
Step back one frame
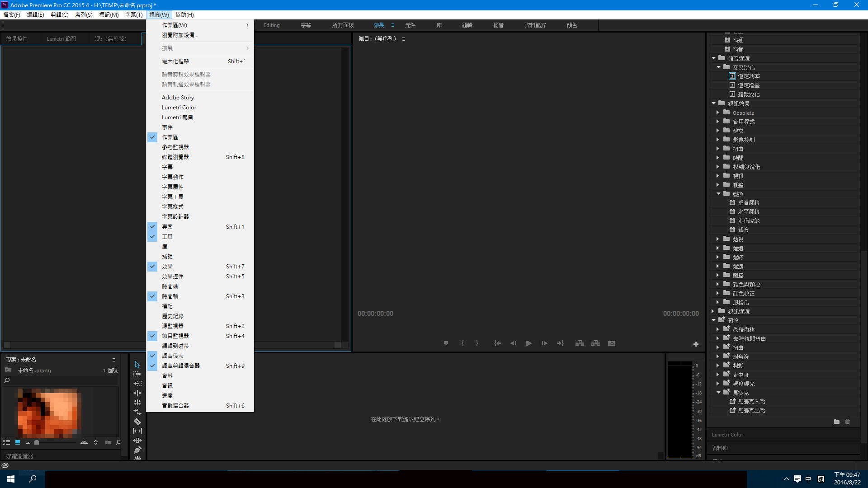513,343
